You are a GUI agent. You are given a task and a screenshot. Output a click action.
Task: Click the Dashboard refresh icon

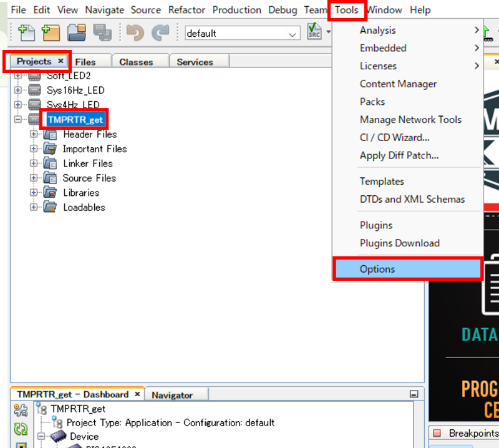point(21,429)
